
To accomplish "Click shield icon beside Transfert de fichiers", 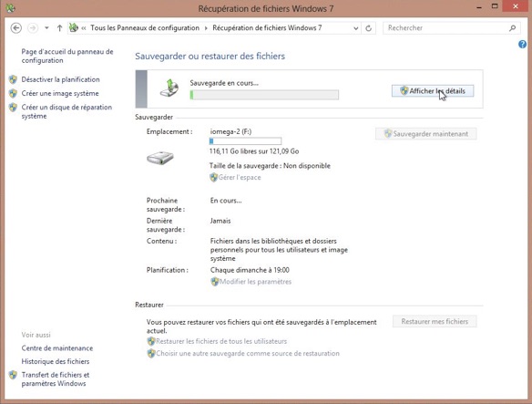I will pos(14,375).
